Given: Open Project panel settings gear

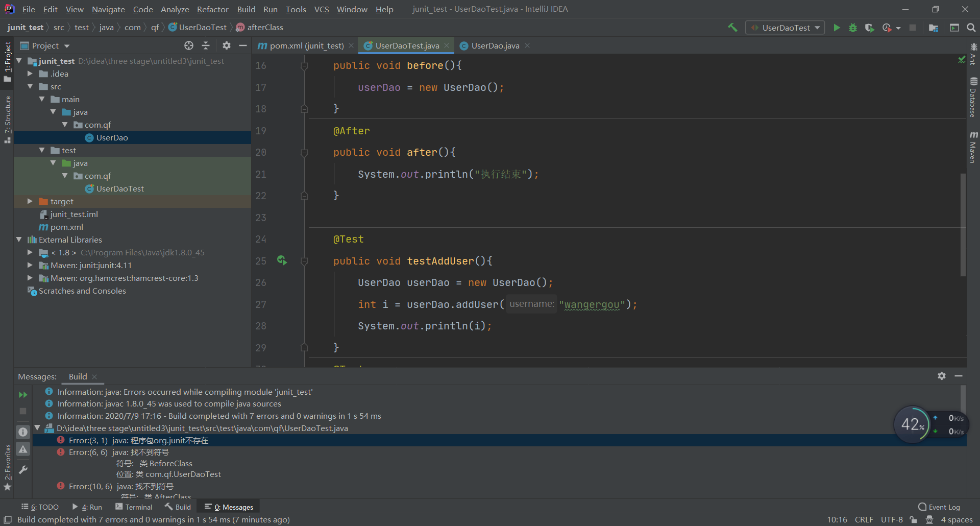Looking at the screenshot, I should tap(227, 45).
